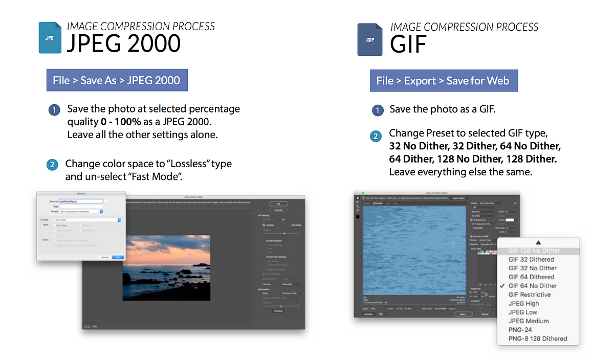Click the Tags field in Save As dialog
614x364 pixels.
(x=81, y=207)
